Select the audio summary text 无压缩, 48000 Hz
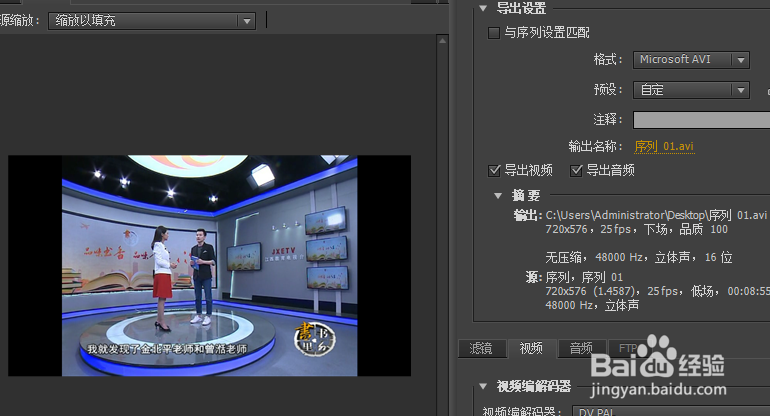 pos(594,257)
